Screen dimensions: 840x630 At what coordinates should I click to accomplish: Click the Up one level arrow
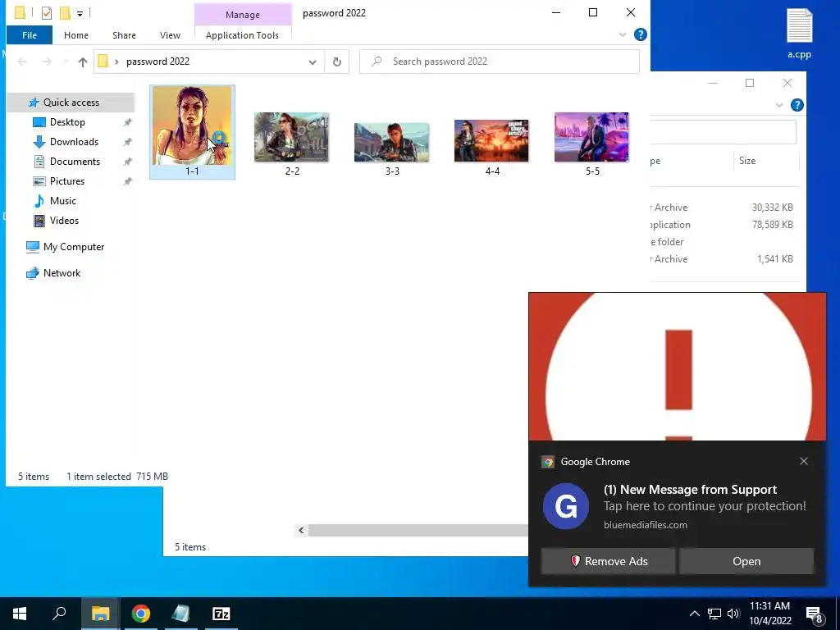click(83, 62)
